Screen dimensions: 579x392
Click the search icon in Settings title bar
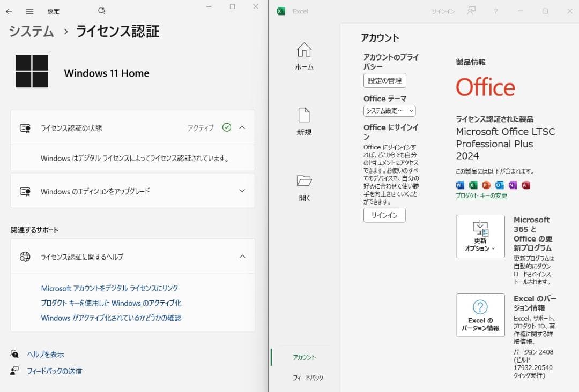102,11
